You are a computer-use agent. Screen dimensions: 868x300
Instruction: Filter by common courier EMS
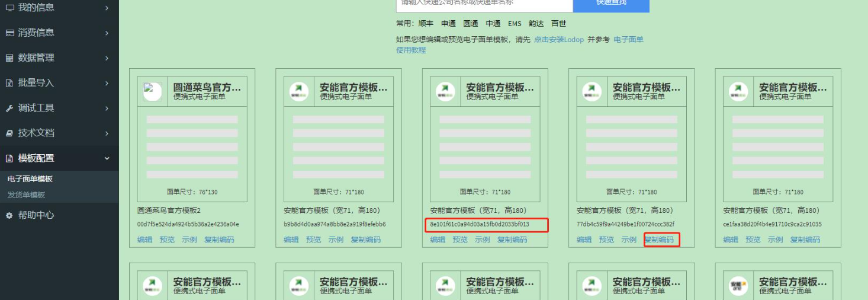515,24
